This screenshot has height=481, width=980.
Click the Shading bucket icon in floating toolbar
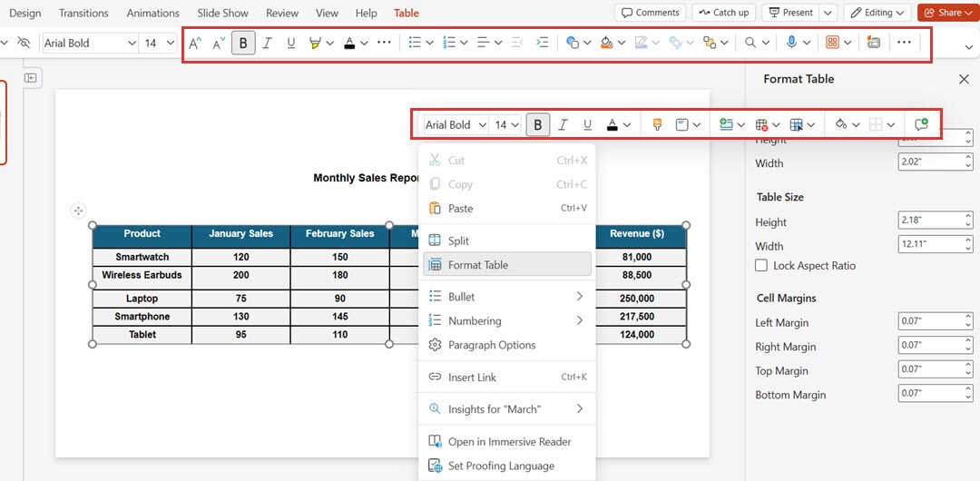click(x=841, y=125)
